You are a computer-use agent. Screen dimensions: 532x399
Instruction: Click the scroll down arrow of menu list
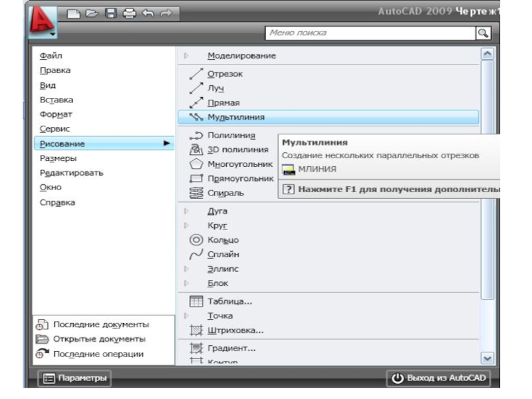[487, 358]
